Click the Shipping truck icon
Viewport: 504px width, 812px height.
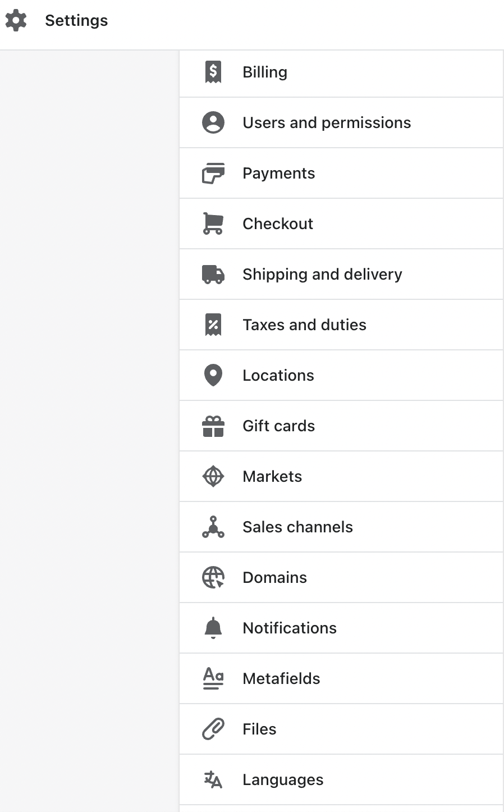pos(213,274)
